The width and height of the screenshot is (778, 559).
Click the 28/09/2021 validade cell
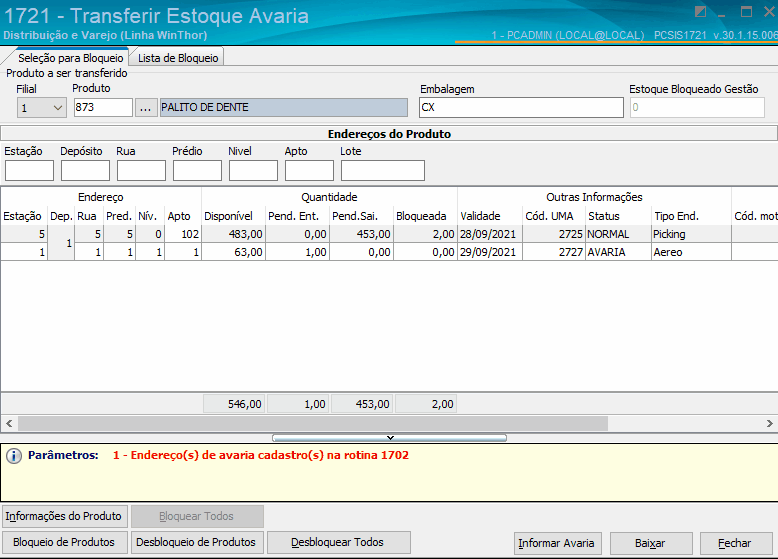point(490,234)
